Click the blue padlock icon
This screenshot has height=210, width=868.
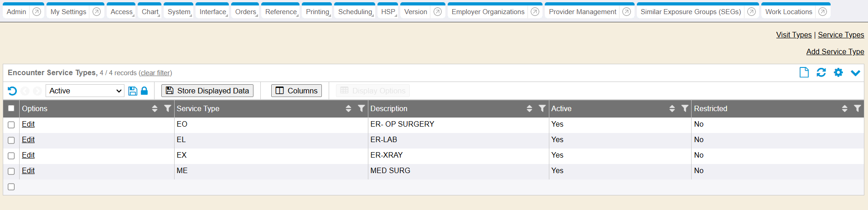[x=145, y=91]
